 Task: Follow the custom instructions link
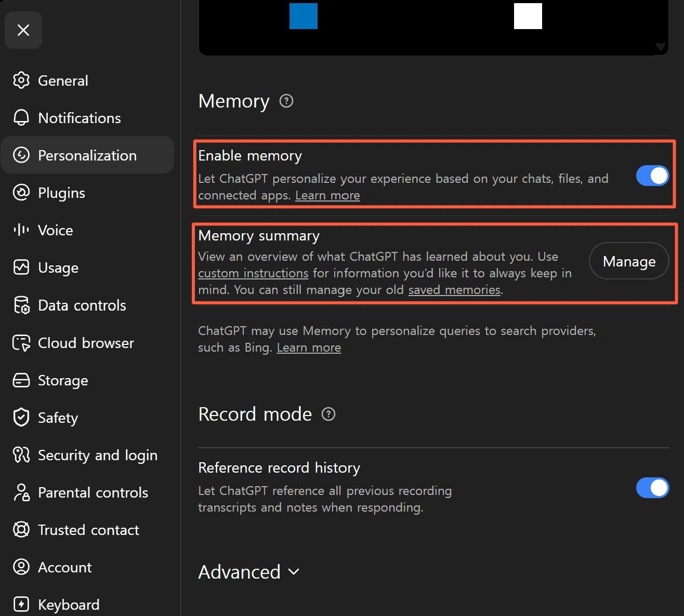253,273
